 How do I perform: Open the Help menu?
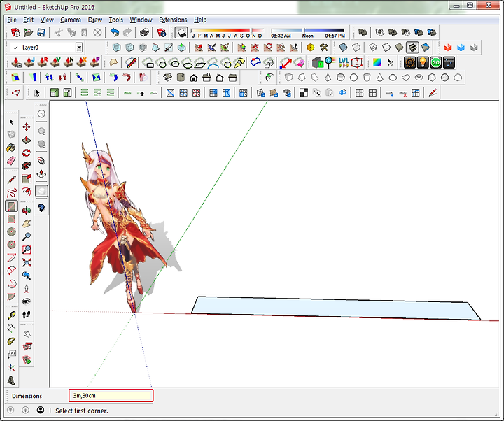tap(200, 20)
